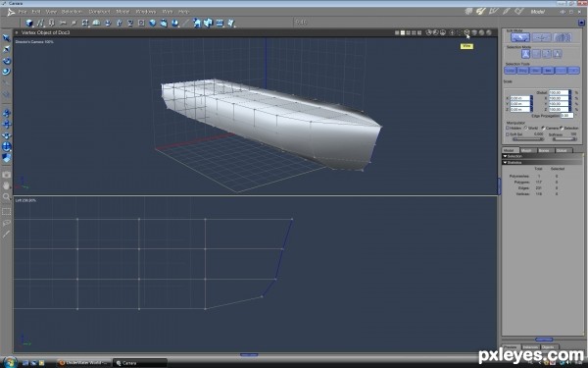588x368 pixels.
Task: Open the Help menu
Action: [183, 12]
